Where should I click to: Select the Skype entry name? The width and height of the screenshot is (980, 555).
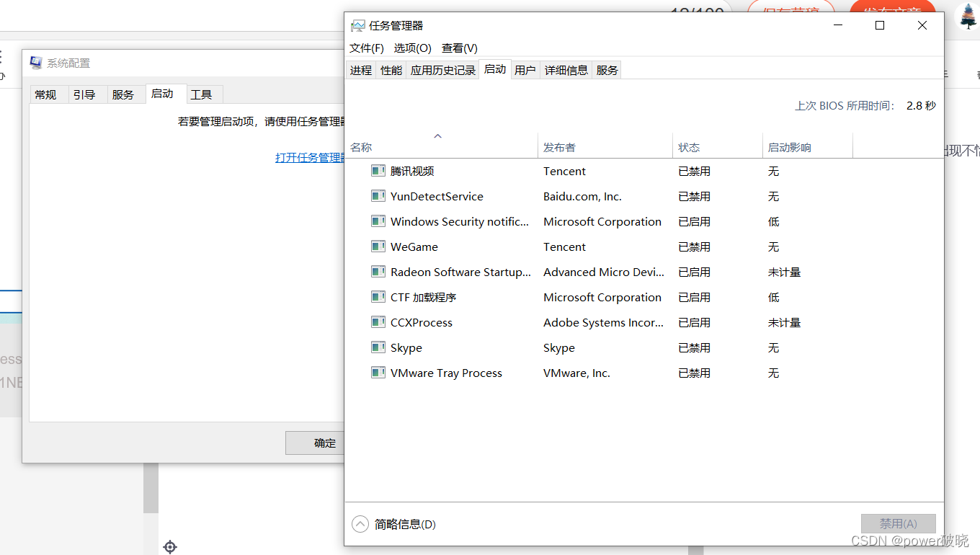406,347
